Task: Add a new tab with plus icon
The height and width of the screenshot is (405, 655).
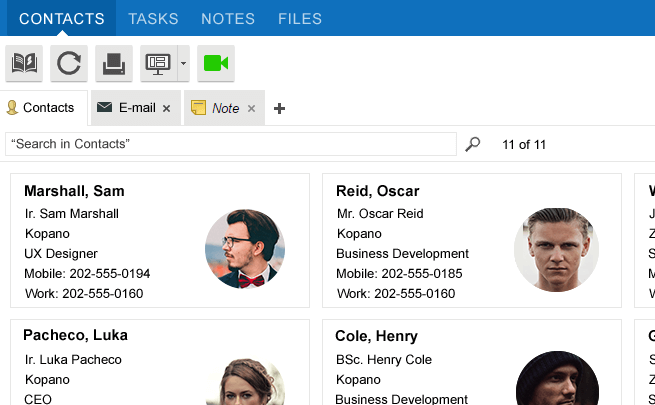Action: click(279, 109)
